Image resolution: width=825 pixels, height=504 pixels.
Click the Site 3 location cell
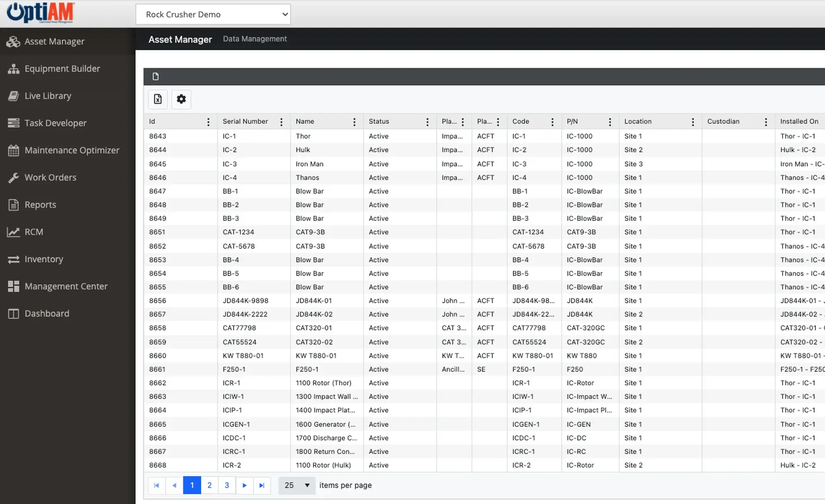[x=660, y=164]
